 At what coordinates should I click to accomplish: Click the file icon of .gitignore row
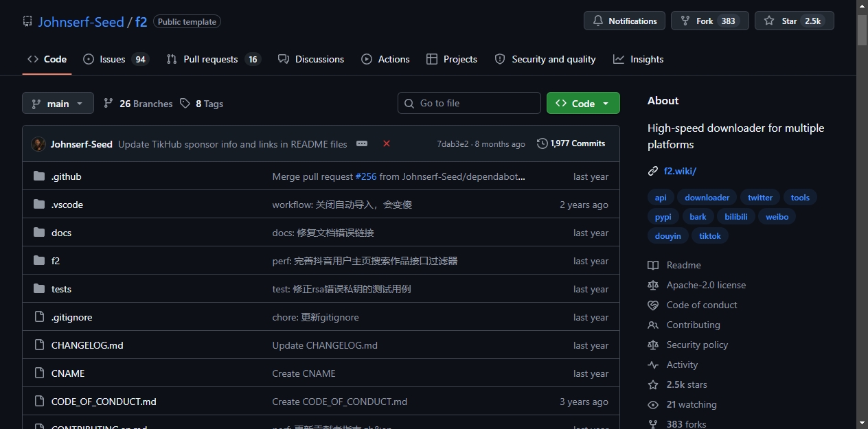tap(39, 317)
